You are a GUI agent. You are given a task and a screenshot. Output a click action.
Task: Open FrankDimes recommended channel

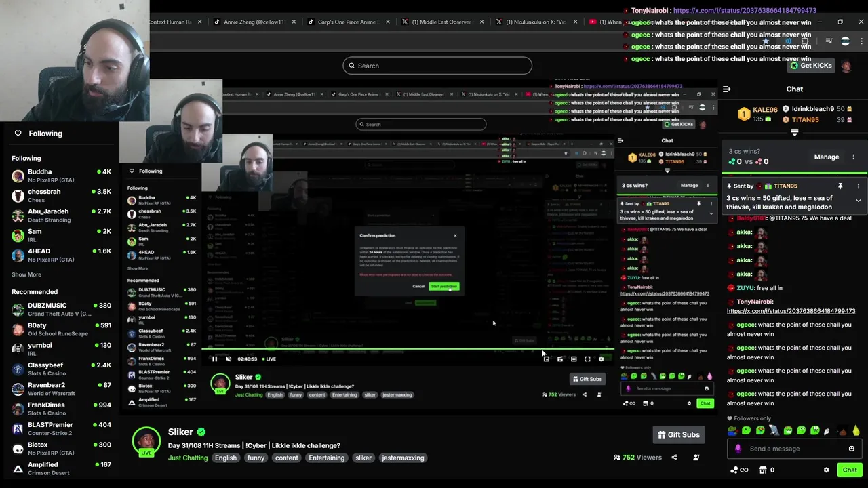pyautogui.click(x=61, y=409)
